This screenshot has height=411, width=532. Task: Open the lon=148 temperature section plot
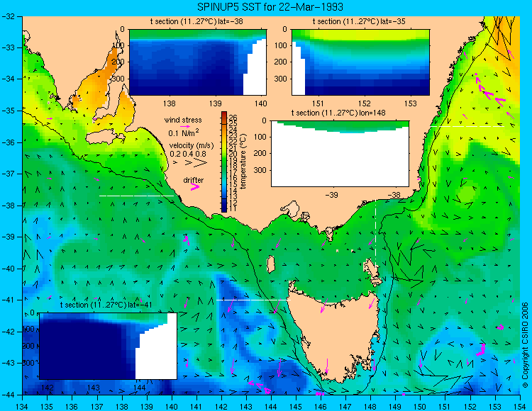tap(340, 154)
